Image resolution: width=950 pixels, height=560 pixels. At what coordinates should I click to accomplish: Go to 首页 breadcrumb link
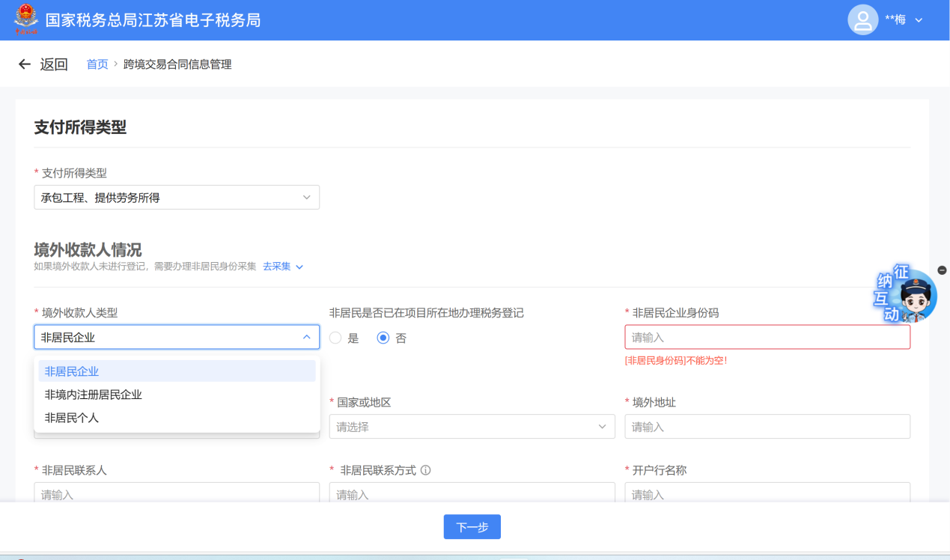97,64
